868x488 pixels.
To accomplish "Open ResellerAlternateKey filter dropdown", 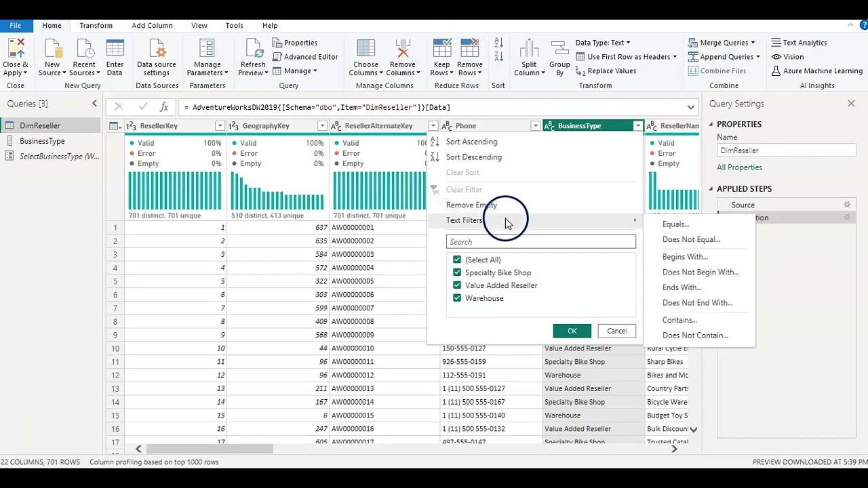I will pyautogui.click(x=433, y=126).
